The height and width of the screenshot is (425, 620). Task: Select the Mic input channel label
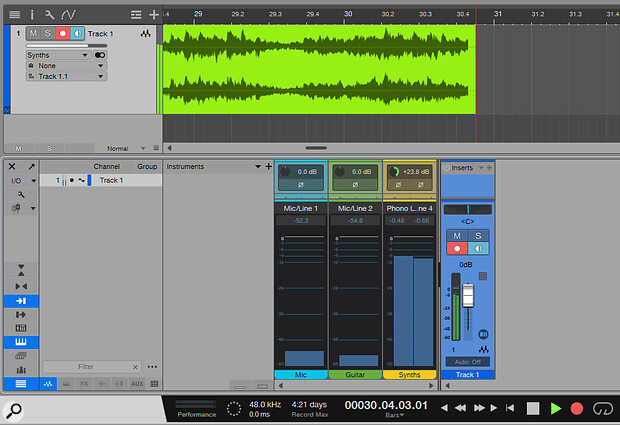click(x=301, y=374)
